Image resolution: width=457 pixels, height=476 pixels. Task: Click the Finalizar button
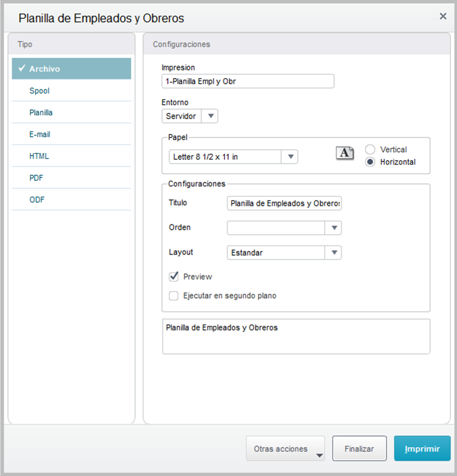coord(359,449)
